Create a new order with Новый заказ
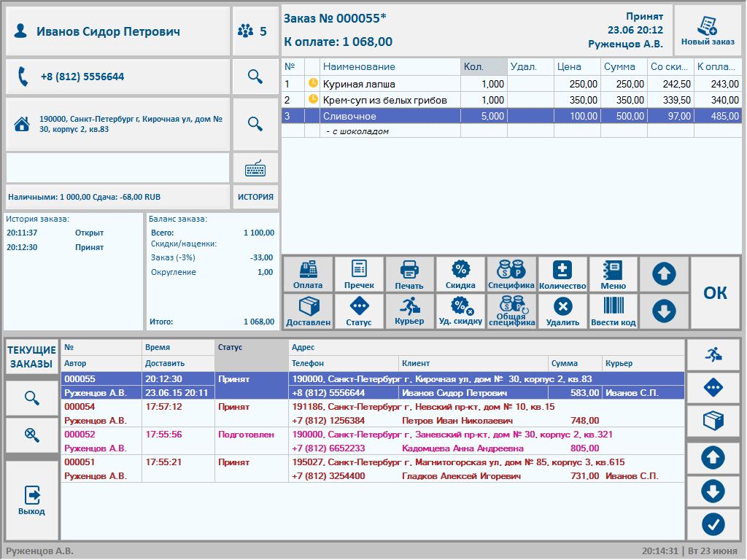The width and height of the screenshot is (747, 560). pos(708,31)
